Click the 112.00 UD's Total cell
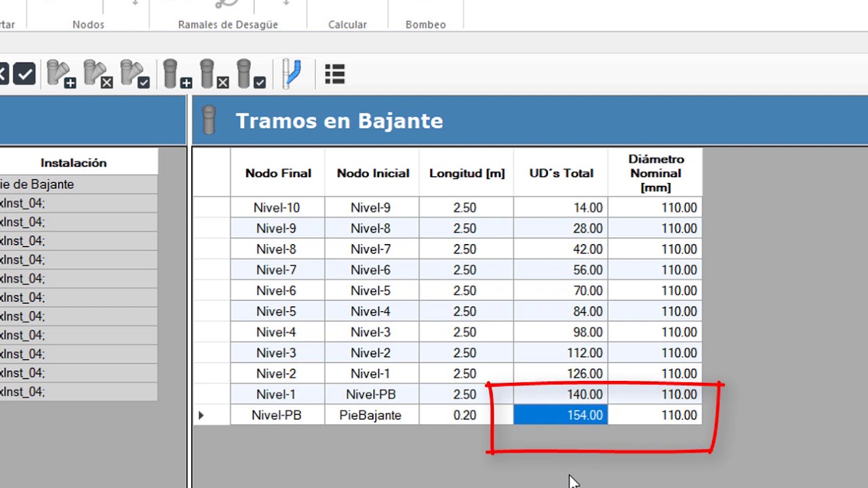 (x=561, y=352)
